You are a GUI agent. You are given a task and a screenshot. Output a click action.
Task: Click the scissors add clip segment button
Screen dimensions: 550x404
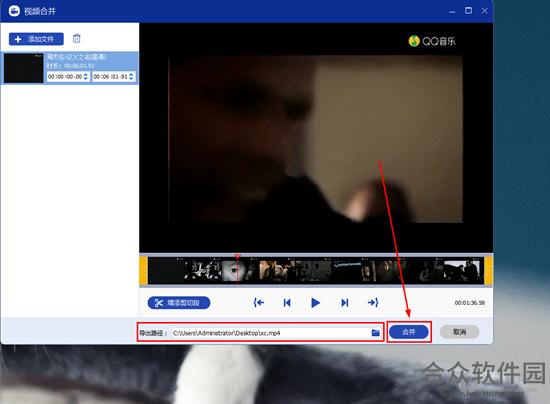click(179, 303)
